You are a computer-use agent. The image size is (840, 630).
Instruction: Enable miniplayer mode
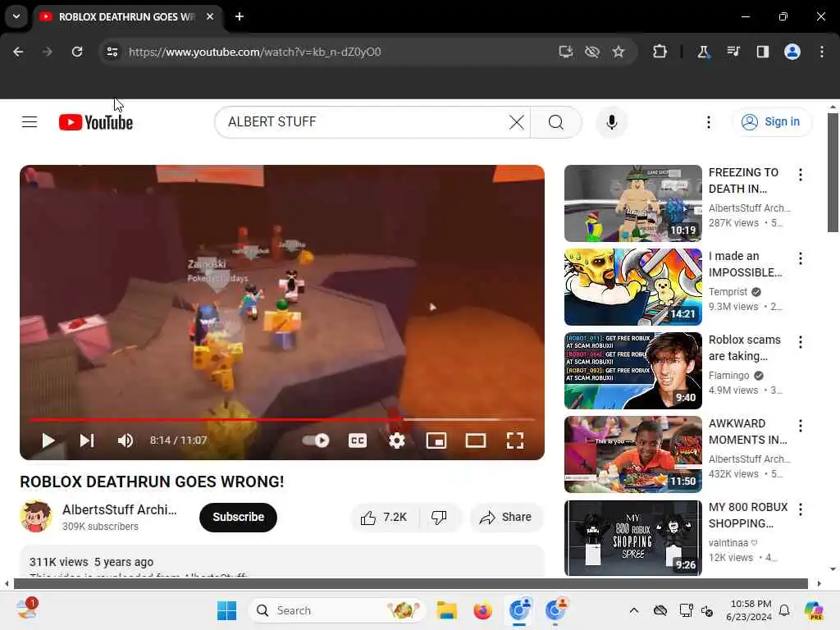[436, 441]
